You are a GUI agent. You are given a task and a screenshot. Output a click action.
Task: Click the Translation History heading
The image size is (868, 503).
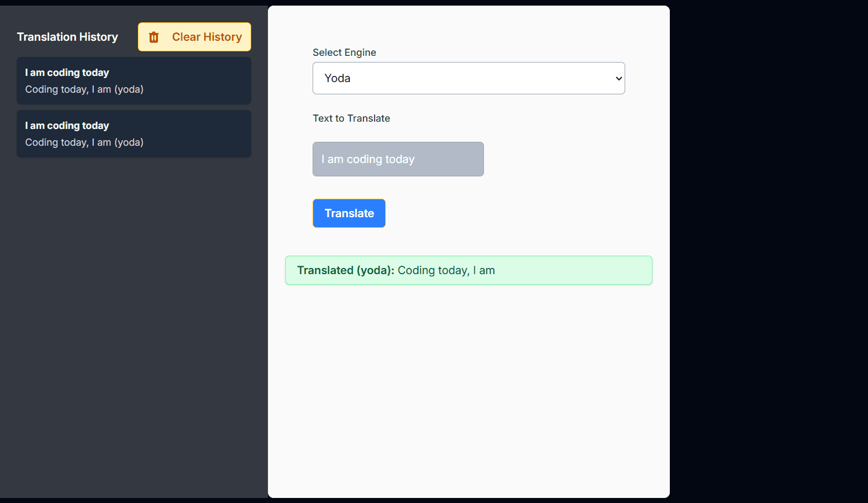point(67,37)
